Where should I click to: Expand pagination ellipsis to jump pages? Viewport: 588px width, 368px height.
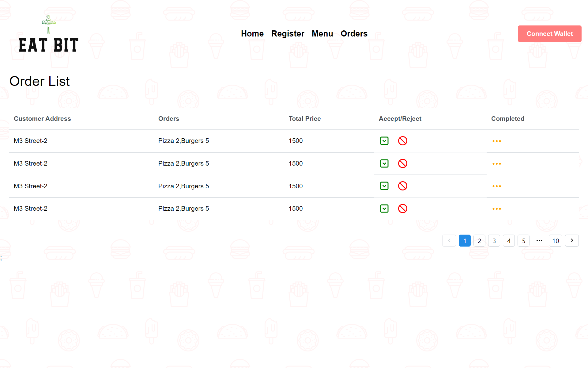539,241
